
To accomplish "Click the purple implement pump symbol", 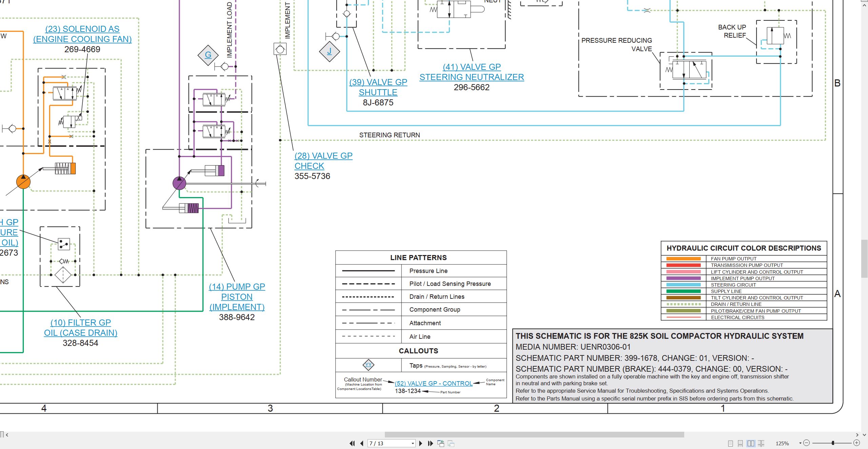I will point(179,183).
